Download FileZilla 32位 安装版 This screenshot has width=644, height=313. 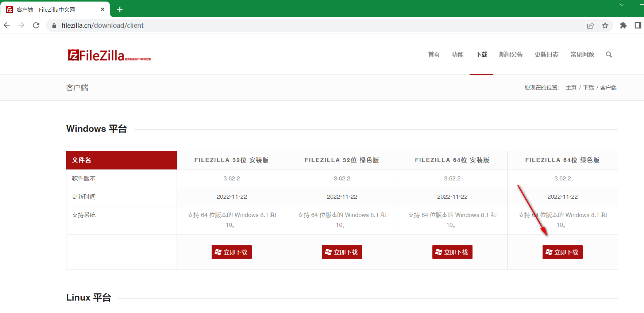[x=232, y=252]
